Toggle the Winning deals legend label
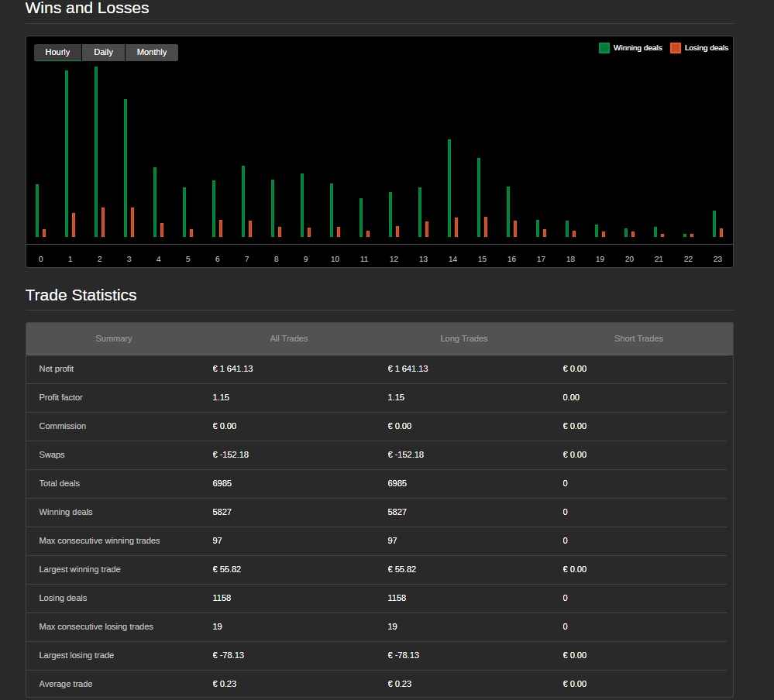 point(638,48)
